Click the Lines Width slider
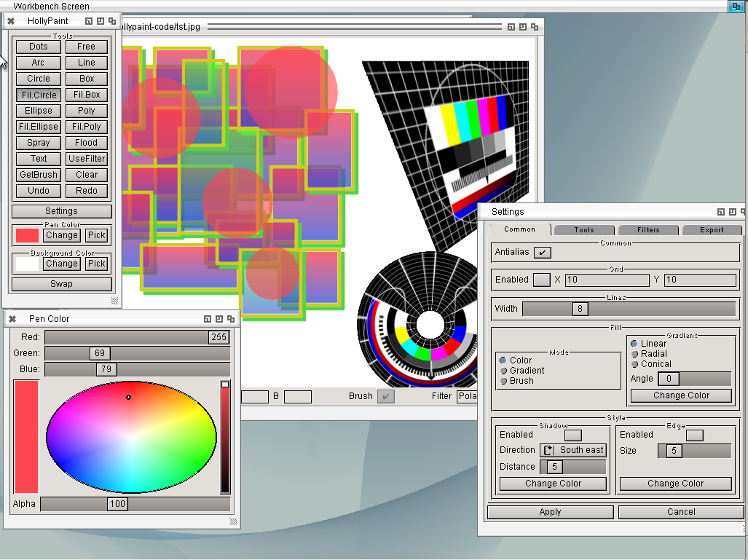Viewport: 748px width, 560px height. [629, 309]
